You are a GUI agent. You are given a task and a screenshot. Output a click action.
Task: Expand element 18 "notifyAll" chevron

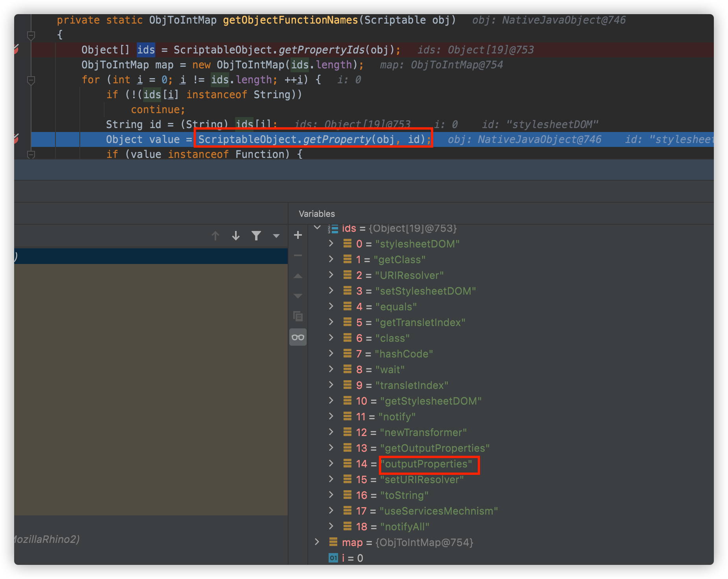coord(331,526)
